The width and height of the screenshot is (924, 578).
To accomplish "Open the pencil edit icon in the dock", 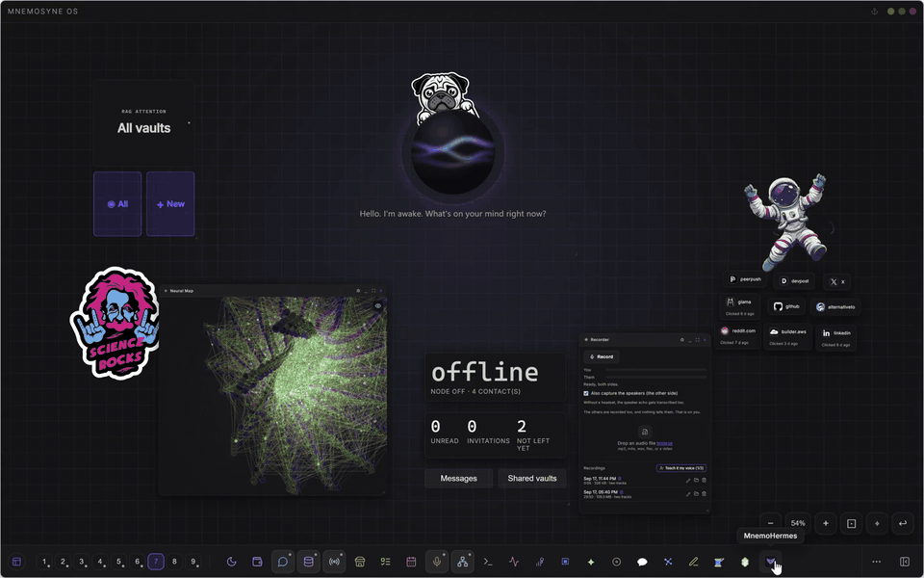I will click(694, 562).
